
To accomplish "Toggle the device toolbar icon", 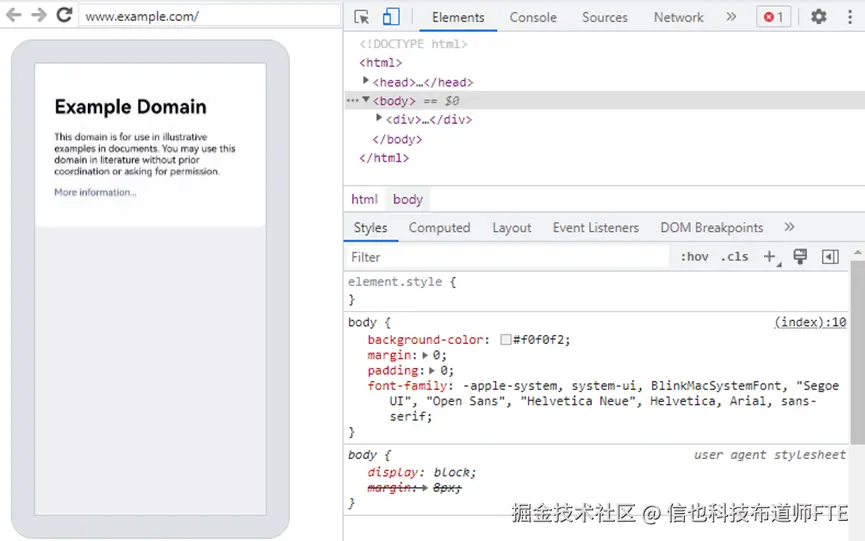I will click(x=391, y=17).
